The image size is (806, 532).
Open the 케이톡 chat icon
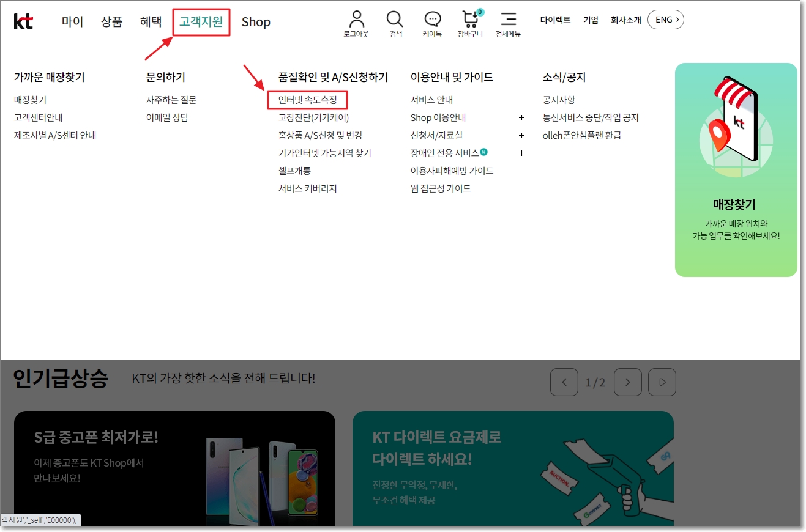(x=433, y=19)
